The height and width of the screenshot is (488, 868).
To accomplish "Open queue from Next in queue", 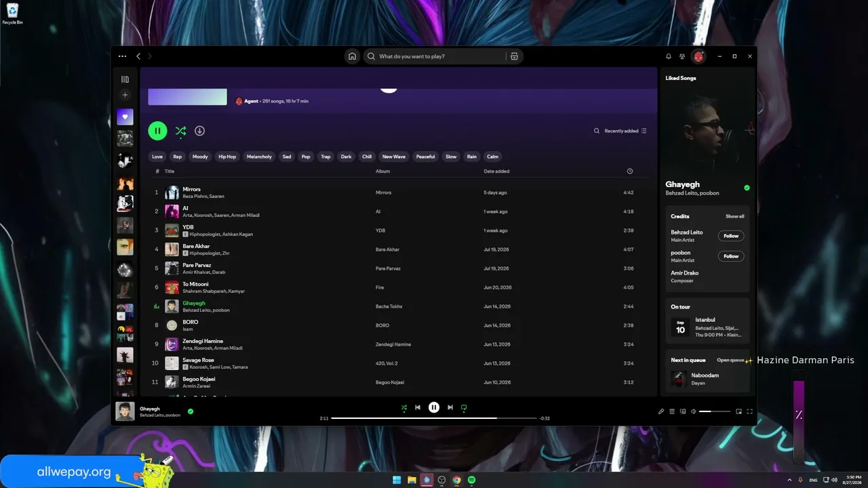I will pos(730,361).
